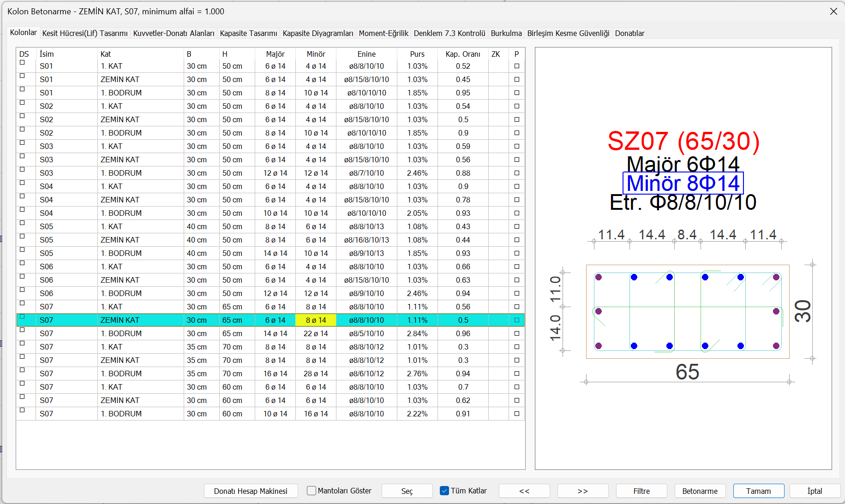This screenshot has height=504, width=845.
Task: Tick the DS checkbox of the first row, S01 1. KAT
Action: (x=22, y=62)
